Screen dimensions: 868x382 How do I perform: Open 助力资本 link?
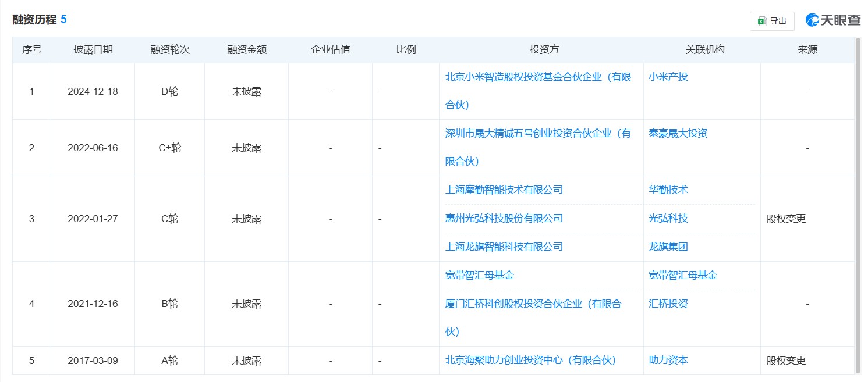click(x=668, y=360)
